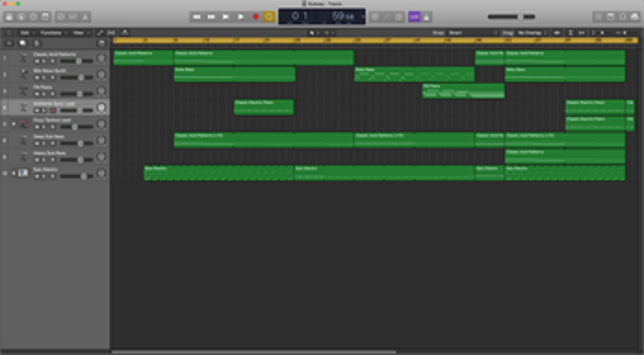This screenshot has height=355, width=644.
Task: Open the Note Pad button
Action: [611, 17]
